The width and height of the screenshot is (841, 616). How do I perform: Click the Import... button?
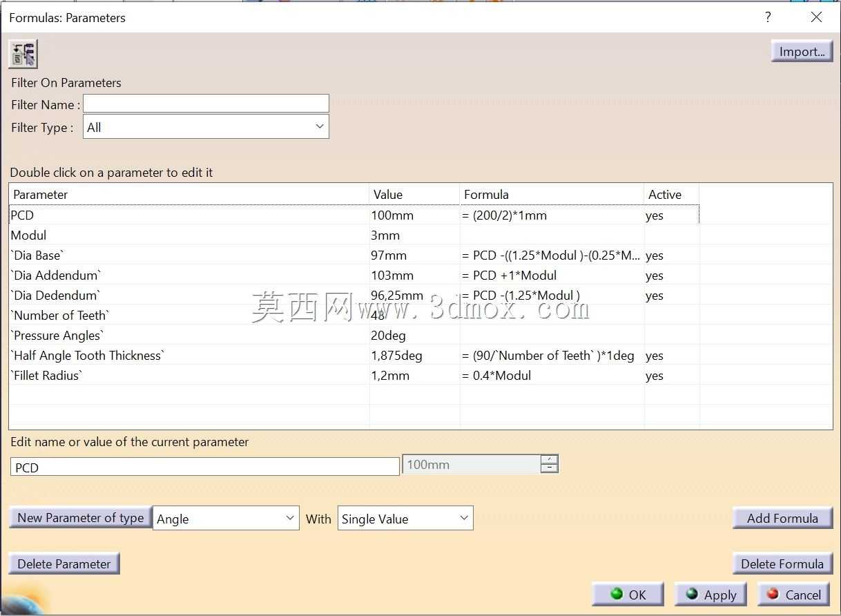point(802,51)
